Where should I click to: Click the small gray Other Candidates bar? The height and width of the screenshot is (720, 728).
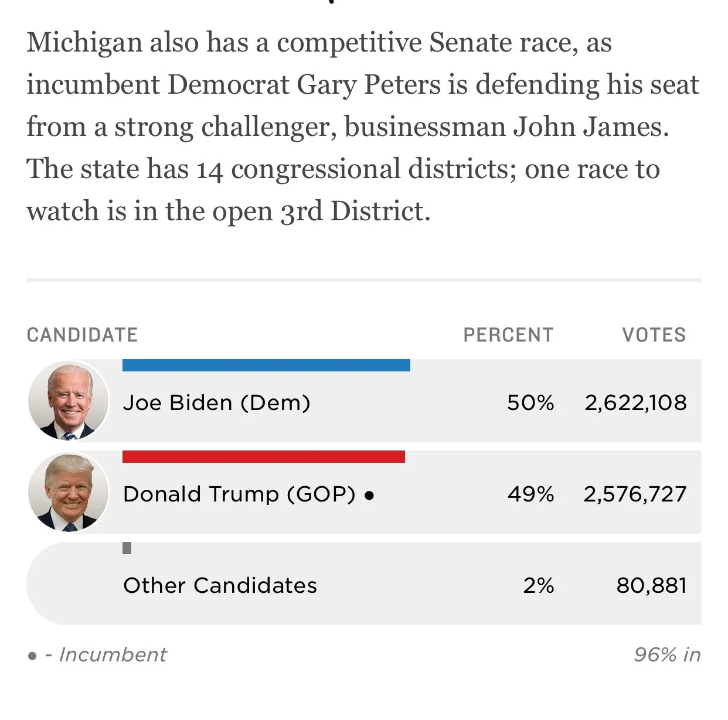[x=127, y=548]
